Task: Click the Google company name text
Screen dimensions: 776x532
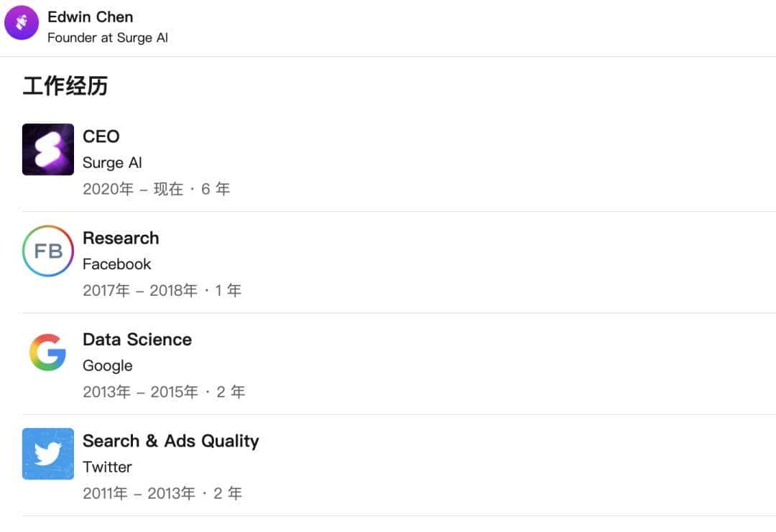Action: [107, 365]
